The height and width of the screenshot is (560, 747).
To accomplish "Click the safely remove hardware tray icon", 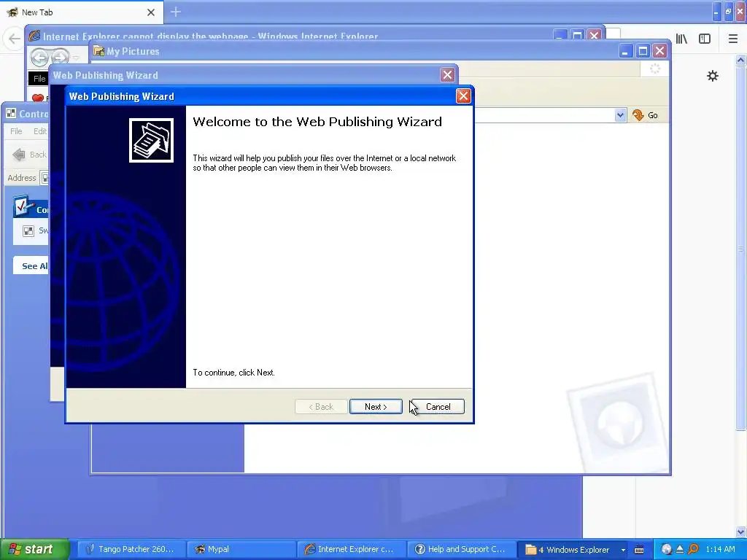I will [x=680, y=549].
